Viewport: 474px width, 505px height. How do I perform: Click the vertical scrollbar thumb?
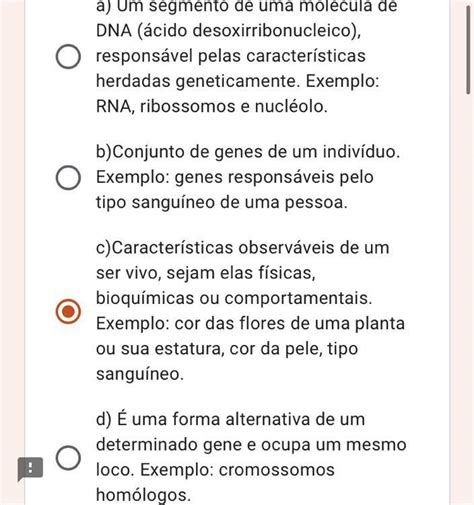pyautogui.click(x=469, y=49)
